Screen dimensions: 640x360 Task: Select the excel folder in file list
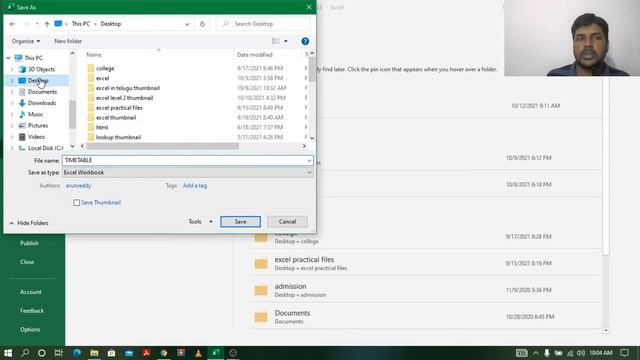(102, 78)
